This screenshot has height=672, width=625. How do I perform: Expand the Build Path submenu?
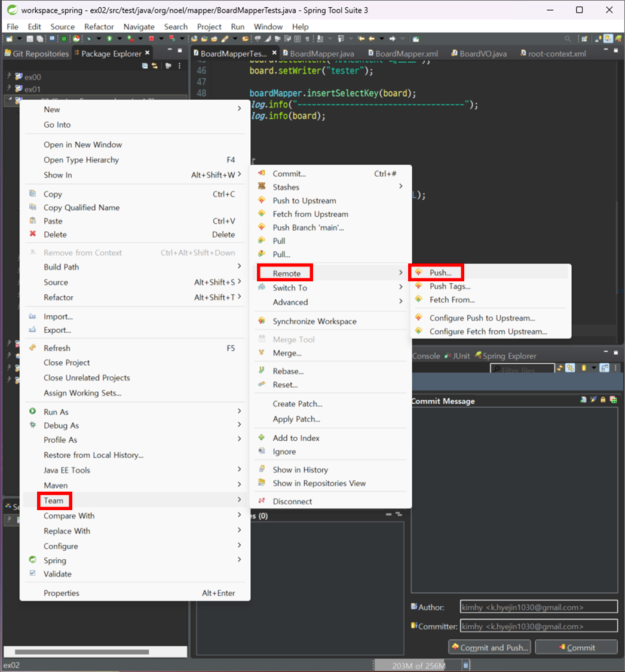pos(239,266)
